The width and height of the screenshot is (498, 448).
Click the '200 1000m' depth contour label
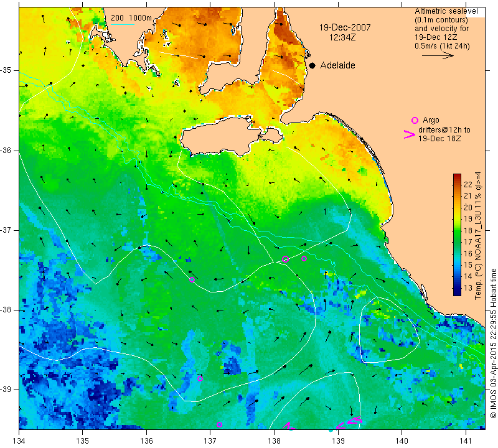coord(131,18)
